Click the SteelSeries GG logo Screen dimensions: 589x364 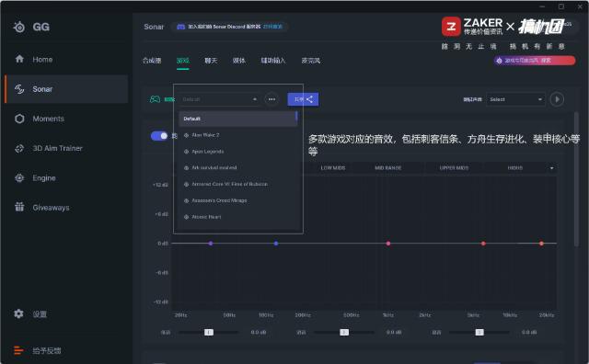[31, 27]
